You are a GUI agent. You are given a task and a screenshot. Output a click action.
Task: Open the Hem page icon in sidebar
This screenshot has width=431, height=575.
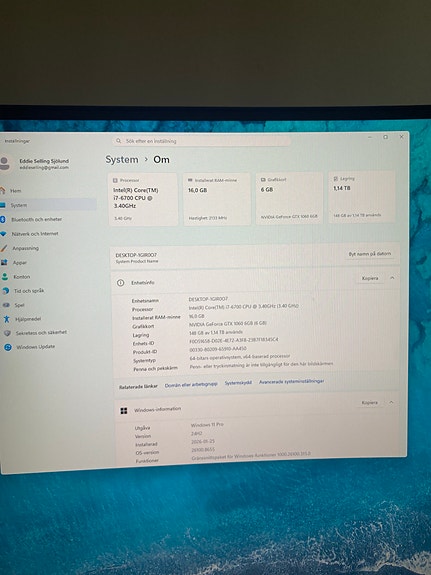coord(3,190)
